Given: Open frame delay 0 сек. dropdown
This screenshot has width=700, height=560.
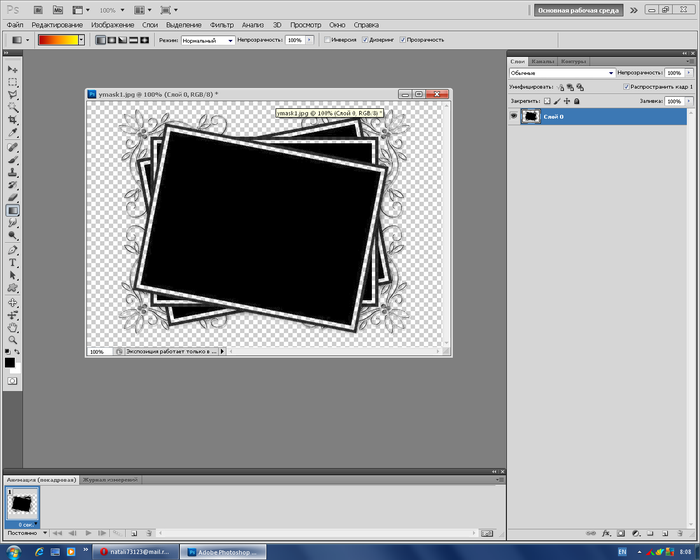Looking at the screenshot, I should pos(28,525).
